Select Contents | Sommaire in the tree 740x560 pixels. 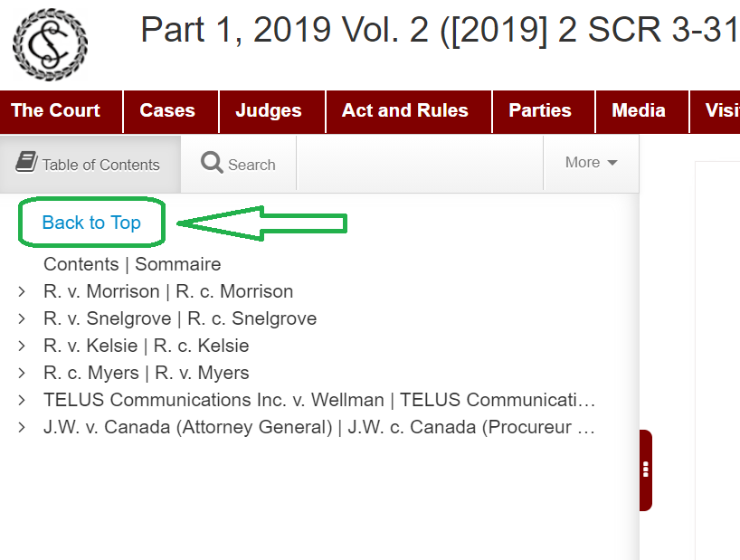132,265
